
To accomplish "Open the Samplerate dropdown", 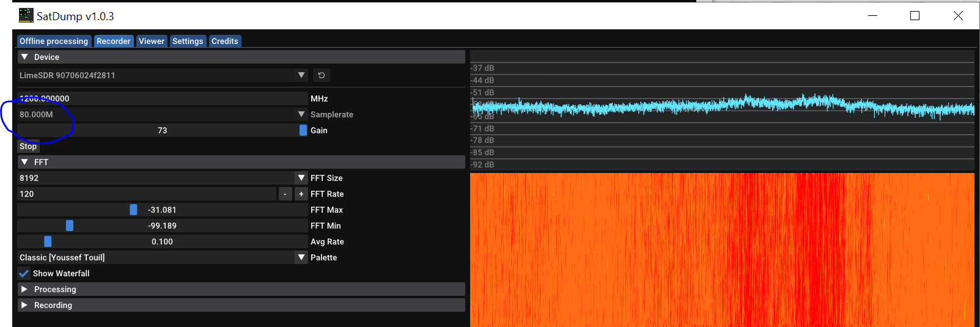I will coord(301,114).
